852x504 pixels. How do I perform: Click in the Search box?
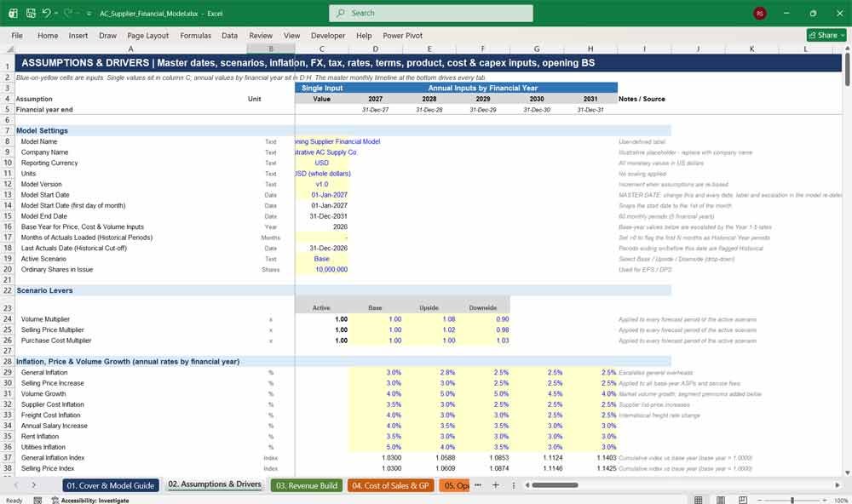pos(431,13)
